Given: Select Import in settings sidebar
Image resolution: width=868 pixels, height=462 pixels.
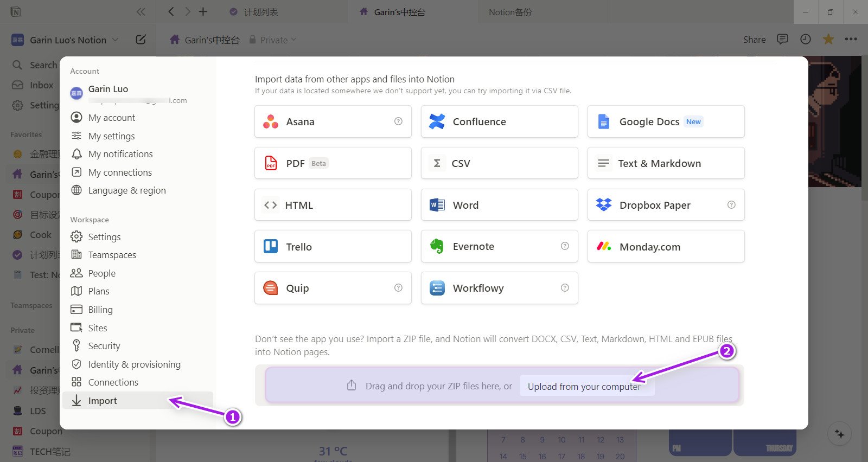Looking at the screenshot, I should [x=103, y=401].
